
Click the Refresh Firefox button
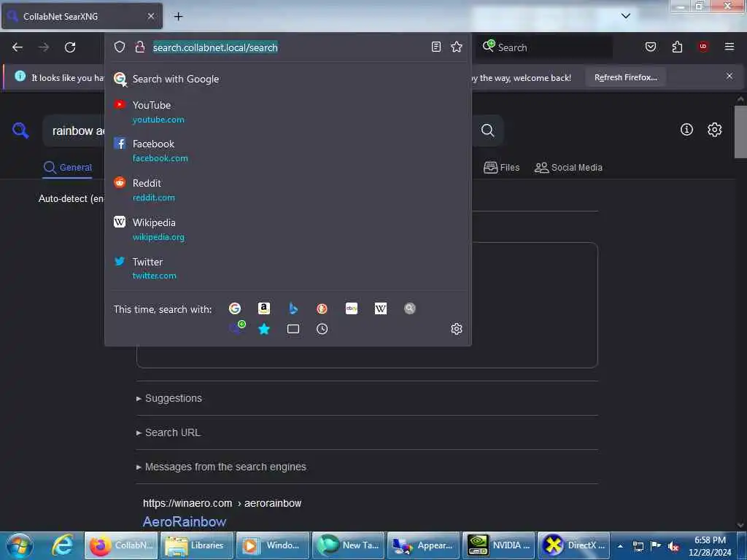tap(625, 77)
